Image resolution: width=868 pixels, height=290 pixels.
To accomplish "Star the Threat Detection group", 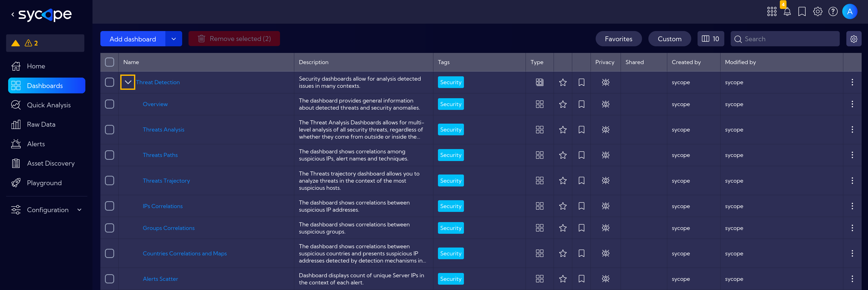I will pyautogui.click(x=563, y=82).
